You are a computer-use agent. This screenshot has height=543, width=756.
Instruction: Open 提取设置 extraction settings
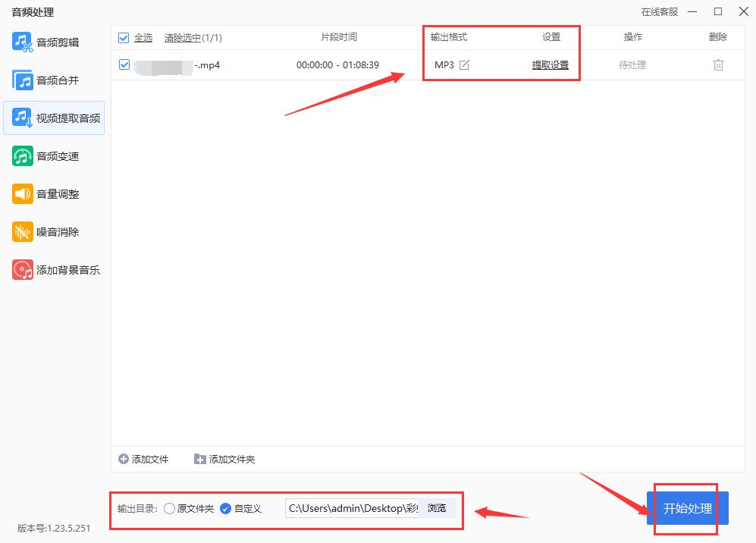(x=549, y=65)
